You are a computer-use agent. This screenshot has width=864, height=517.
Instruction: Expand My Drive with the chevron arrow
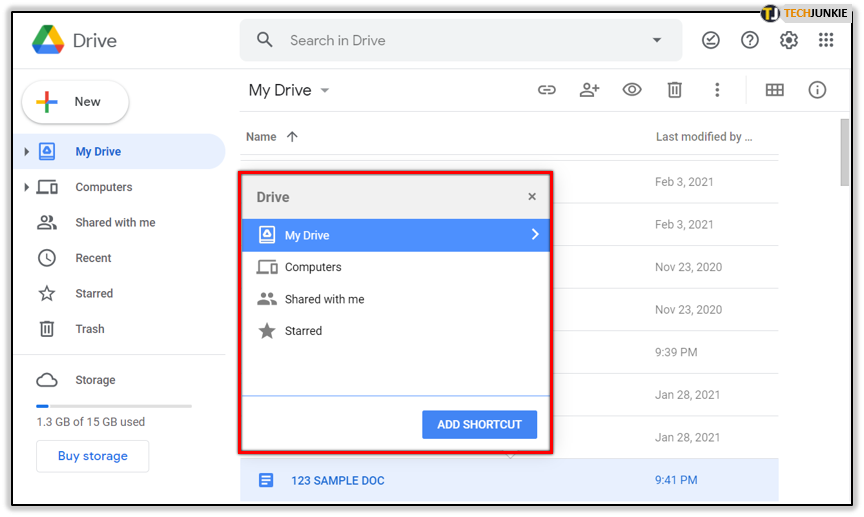[534, 235]
